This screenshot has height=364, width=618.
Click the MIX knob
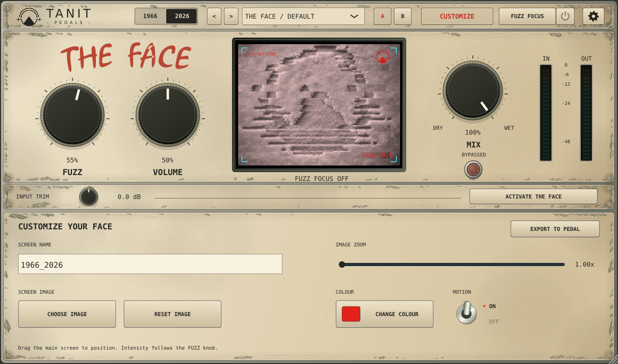473,90
